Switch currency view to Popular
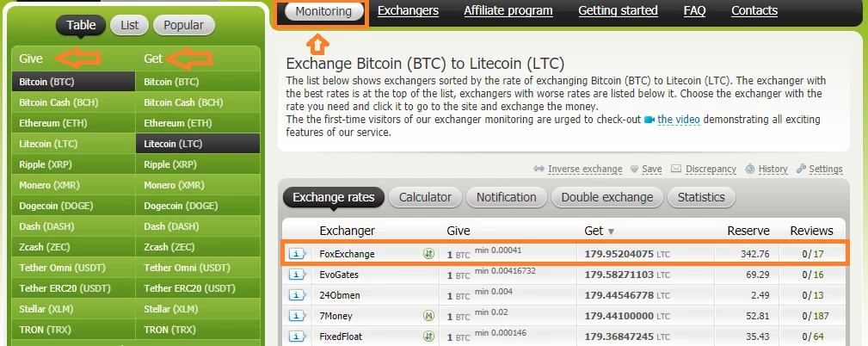 pyautogui.click(x=184, y=25)
